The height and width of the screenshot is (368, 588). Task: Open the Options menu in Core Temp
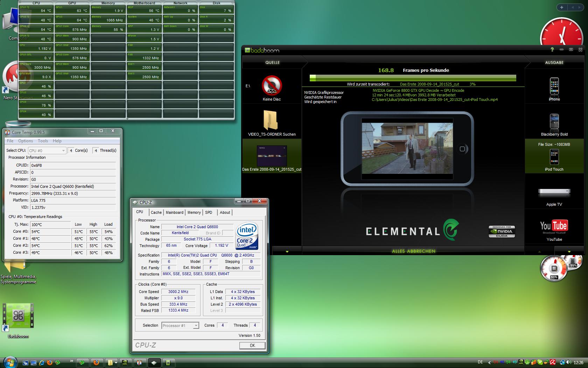(26, 141)
